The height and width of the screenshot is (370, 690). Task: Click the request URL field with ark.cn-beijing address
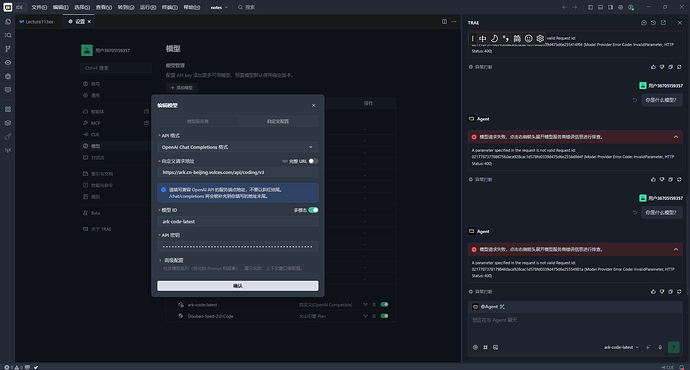tap(238, 172)
